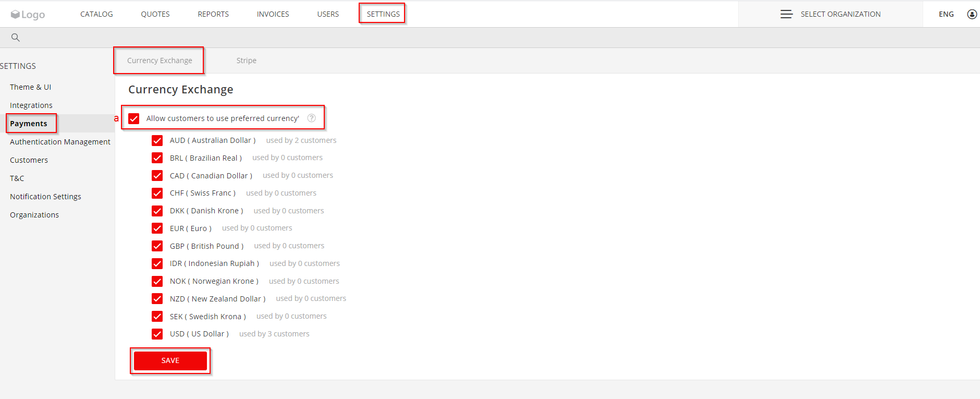Select Payments in the sidebar
The width and height of the screenshot is (980, 399).
click(29, 124)
